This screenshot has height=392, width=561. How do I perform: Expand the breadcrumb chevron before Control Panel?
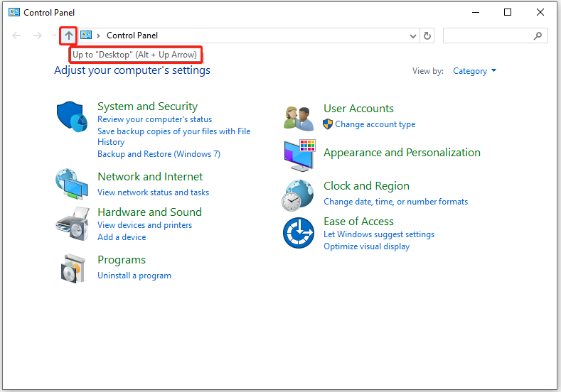tap(98, 36)
